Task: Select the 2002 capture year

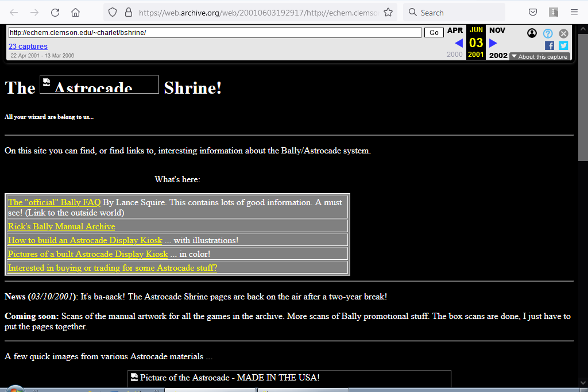Action: pyautogui.click(x=498, y=55)
